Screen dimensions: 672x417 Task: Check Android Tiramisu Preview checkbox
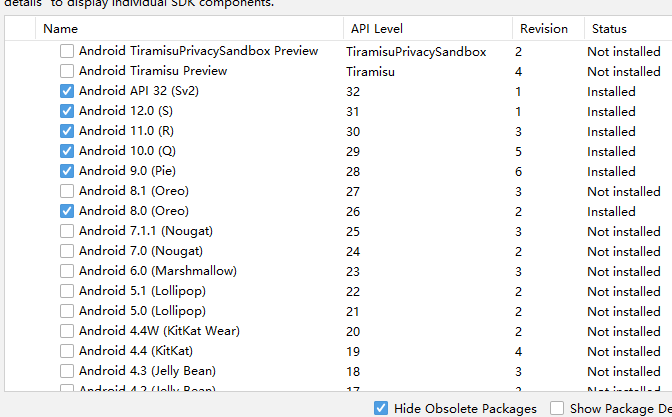pos(66,71)
